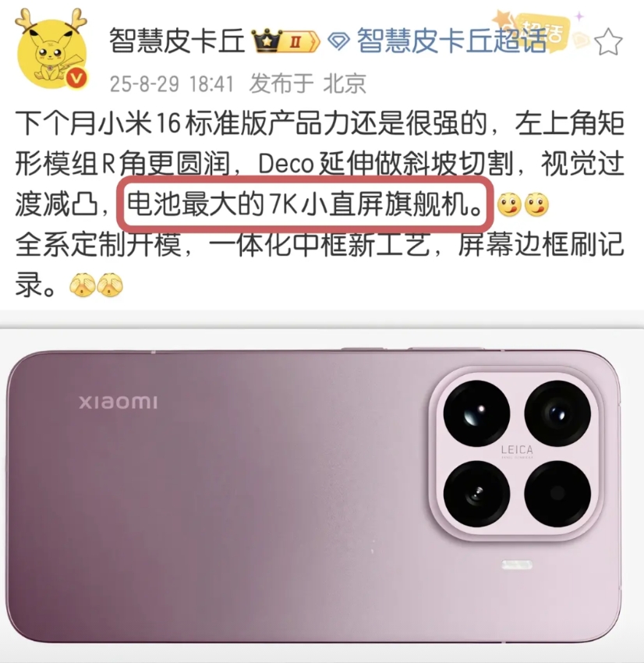Viewport: 644px width, 663px height.
Task: Tap the first tongue-out yummy emoji
Action: pyautogui.click(x=509, y=205)
